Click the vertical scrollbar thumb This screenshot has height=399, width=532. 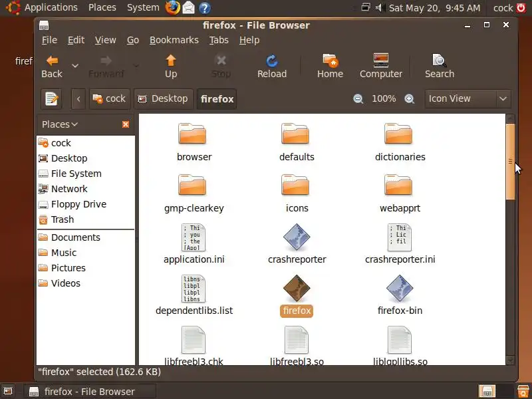click(x=510, y=162)
